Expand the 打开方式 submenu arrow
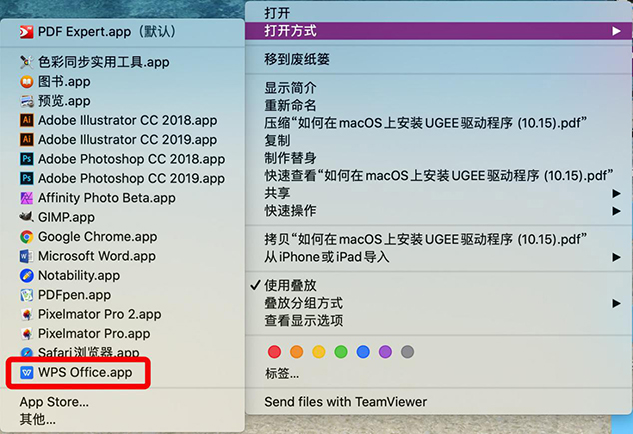633x434 pixels. point(616,31)
